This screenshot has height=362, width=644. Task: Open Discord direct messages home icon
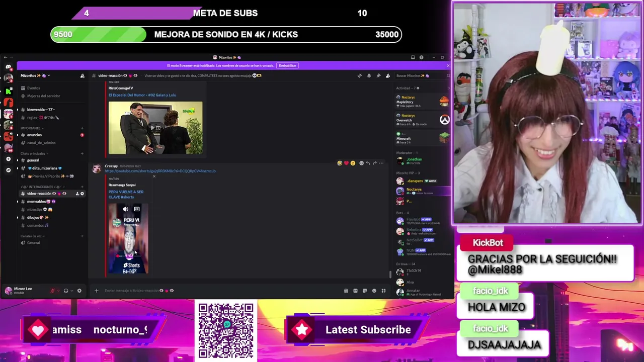point(8,67)
